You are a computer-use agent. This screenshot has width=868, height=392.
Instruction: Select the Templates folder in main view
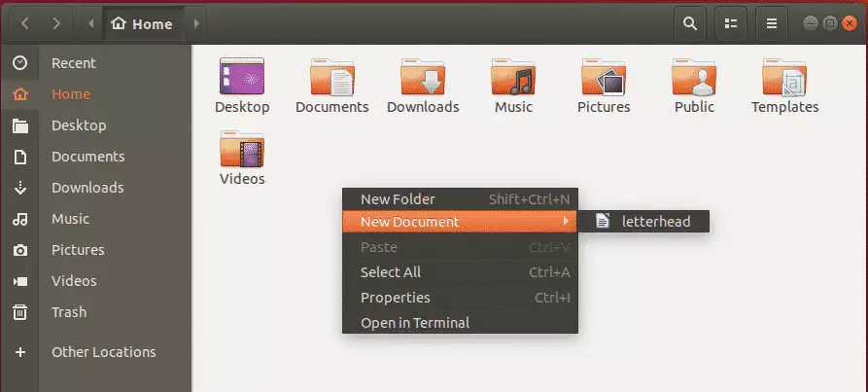click(784, 86)
